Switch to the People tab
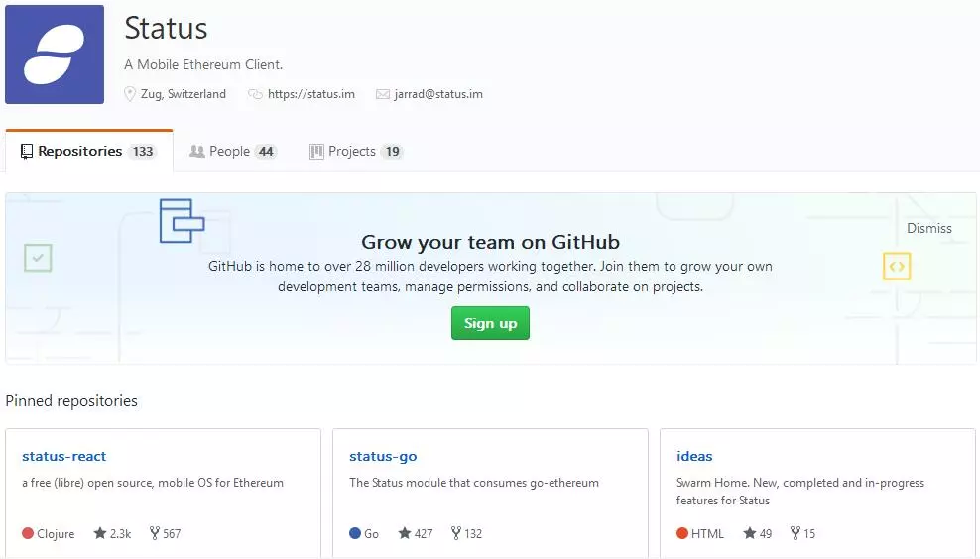This screenshot has height=559, width=980. [233, 152]
